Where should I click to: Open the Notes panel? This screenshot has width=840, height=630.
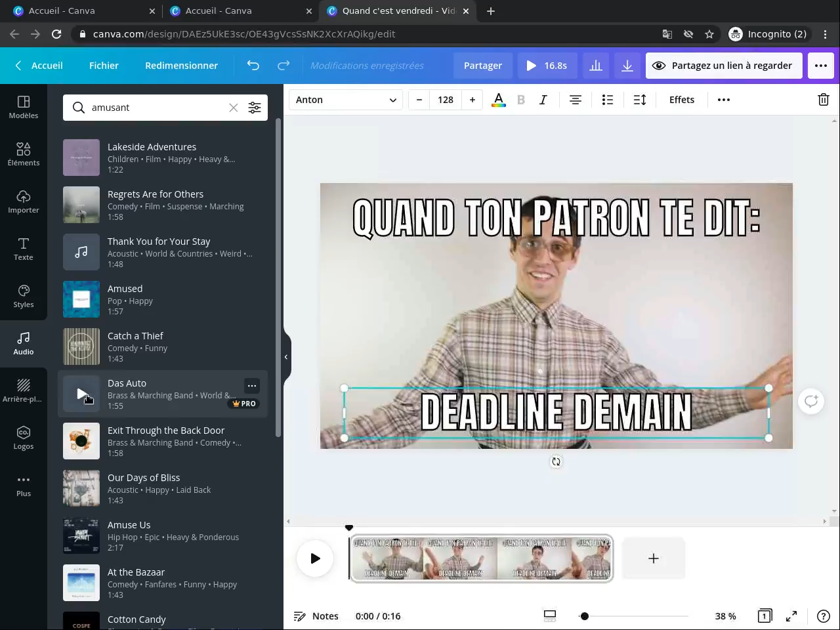316,616
